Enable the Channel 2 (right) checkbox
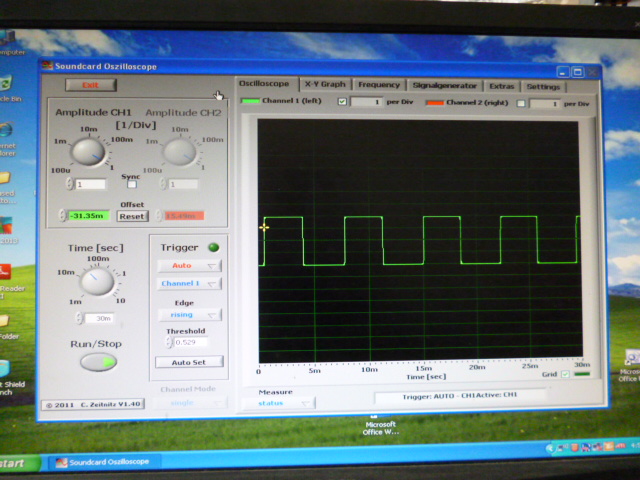 click(x=520, y=103)
